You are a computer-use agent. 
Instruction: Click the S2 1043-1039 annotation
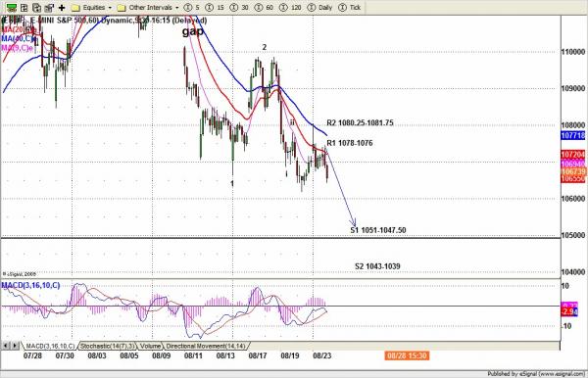[377, 266]
